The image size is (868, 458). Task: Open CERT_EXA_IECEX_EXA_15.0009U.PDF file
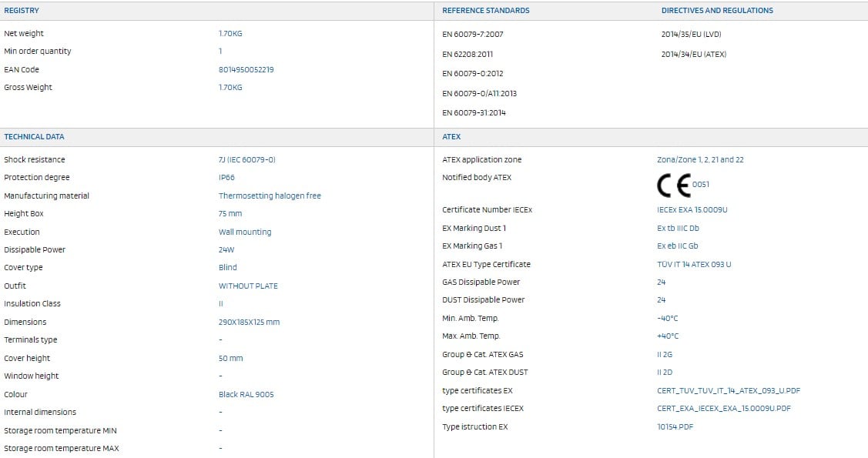(723, 408)
